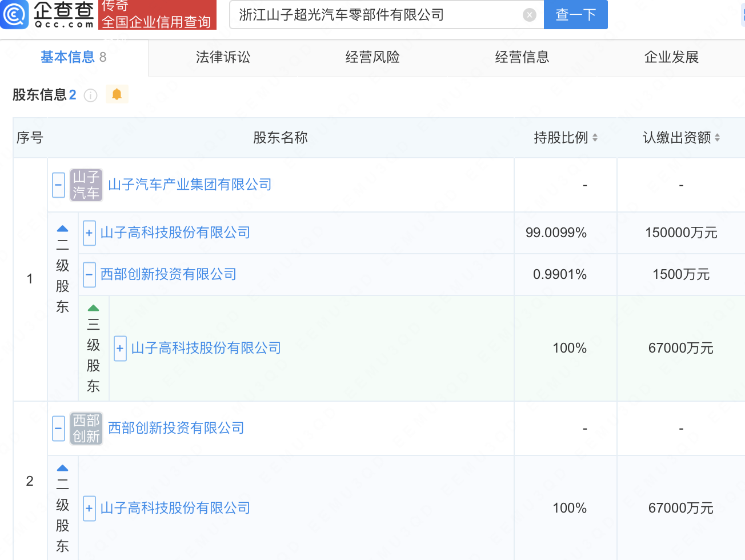Screen dimensions: 745x560
Task: Collapse the 西部创新投资有限公司 second-level row
Action: tap(89, 275)
